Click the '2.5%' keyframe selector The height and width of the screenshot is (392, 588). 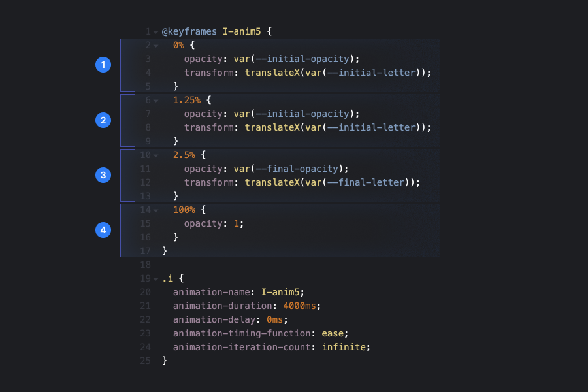coord(184,155)
